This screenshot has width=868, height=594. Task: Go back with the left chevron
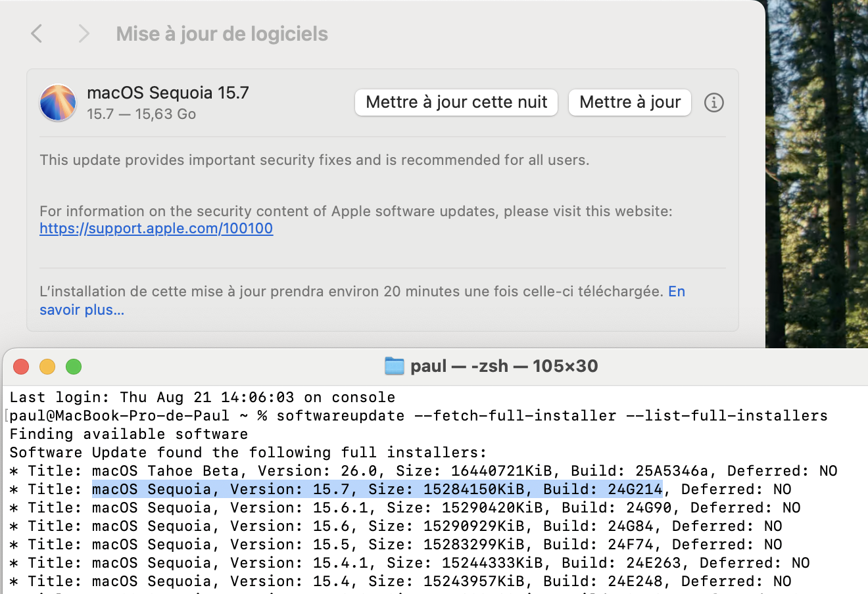[x=37, y=34]
